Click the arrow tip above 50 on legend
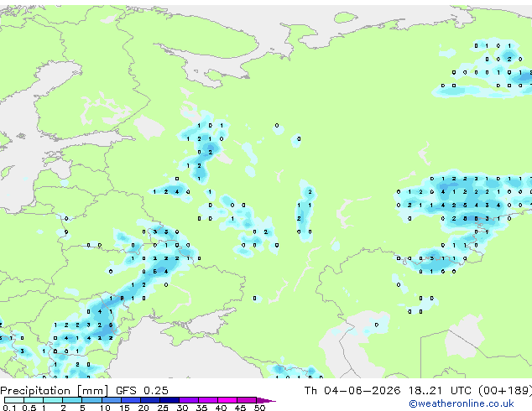Image resolution: width=532 pixels, height=411 pixels. pos(266,401)
